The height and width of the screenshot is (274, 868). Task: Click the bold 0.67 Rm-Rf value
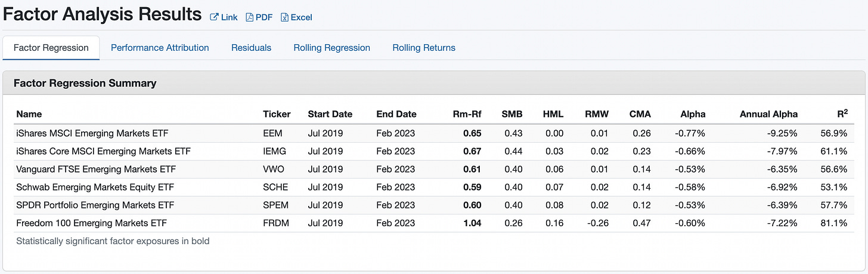click(x=472, y=151)
